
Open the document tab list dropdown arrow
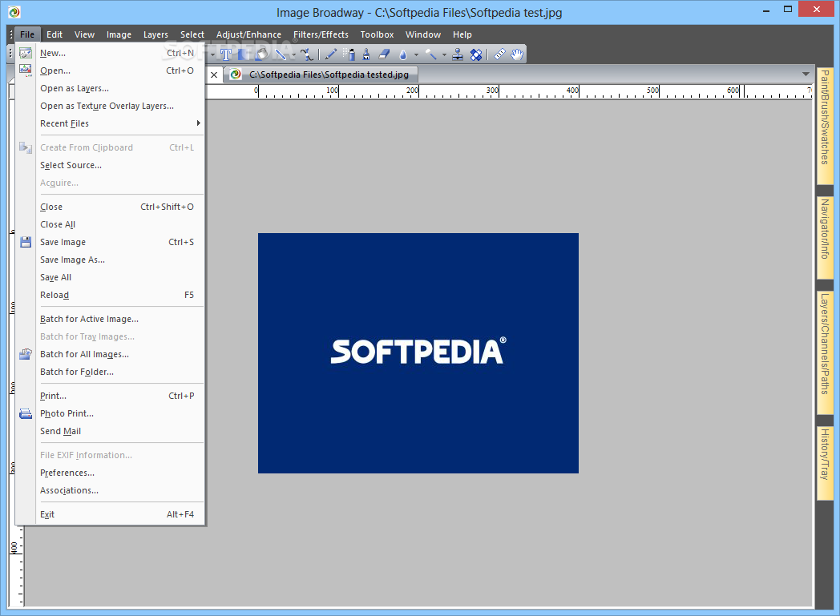[x=806, y=74]
